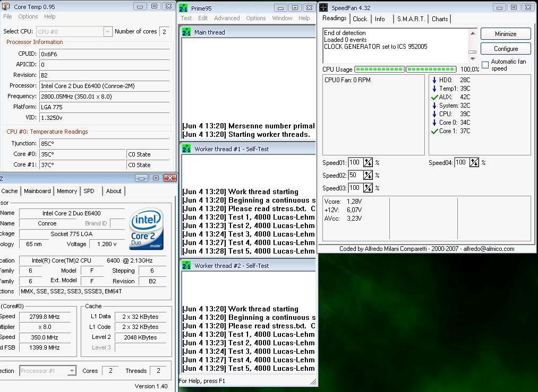Click the Intel Core 2 Duo logo
Screen dimensions: 538x392
point(147,229)
